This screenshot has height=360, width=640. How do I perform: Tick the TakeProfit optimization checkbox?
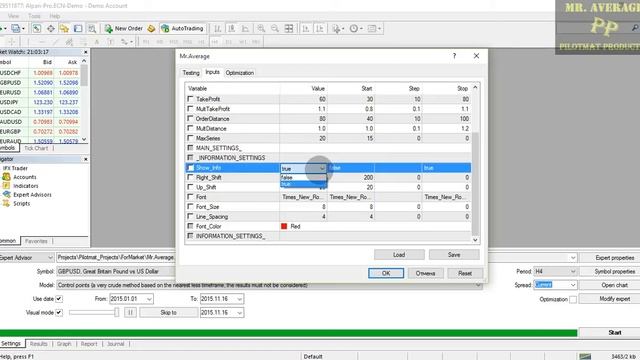[x=190, y=99]
